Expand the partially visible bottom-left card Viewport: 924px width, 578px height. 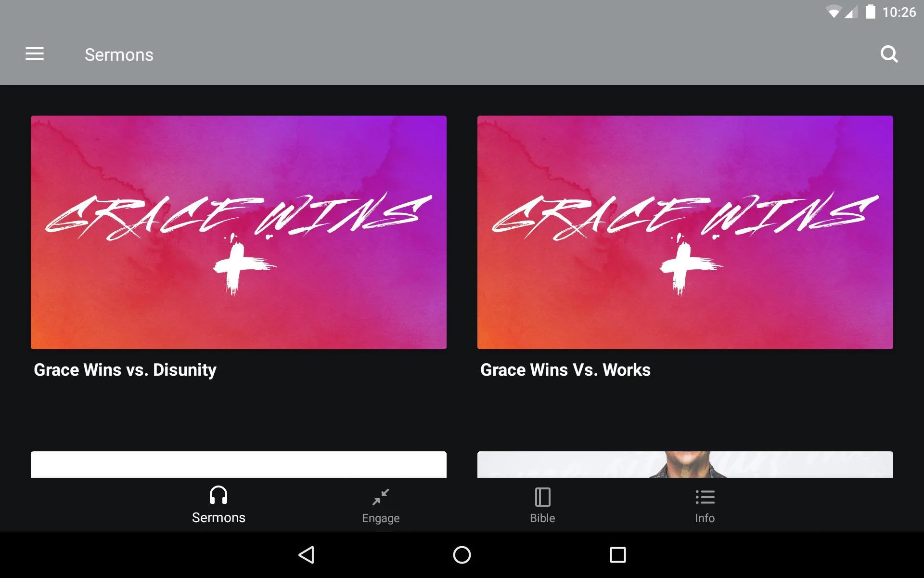(239, 464)
